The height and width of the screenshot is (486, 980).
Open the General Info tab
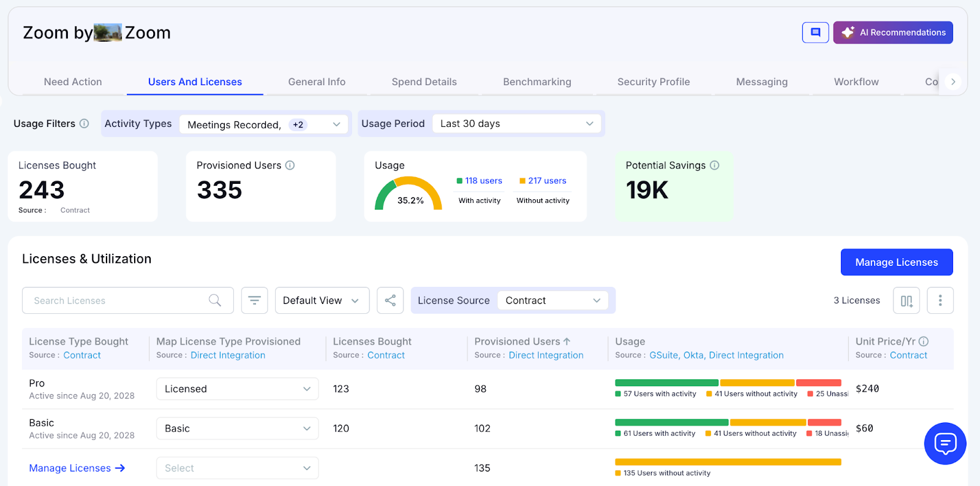click(x=317, y=82)
